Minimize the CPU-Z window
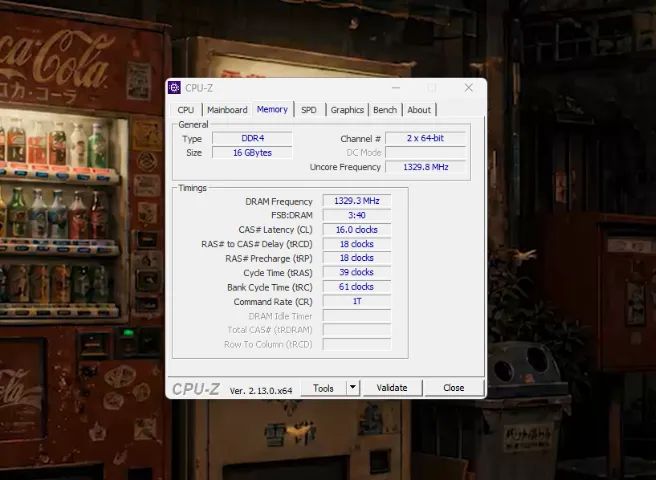Viewport: 656px width, 480px height. 396,88
